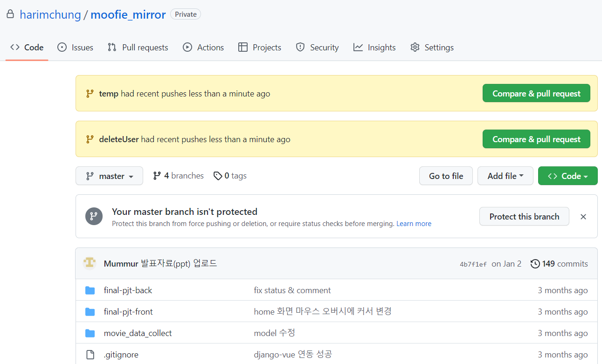Screen dimensions: 602x364
Task: Open the 'django-vue 연동 성공' commit link
Action: (293, 354)
